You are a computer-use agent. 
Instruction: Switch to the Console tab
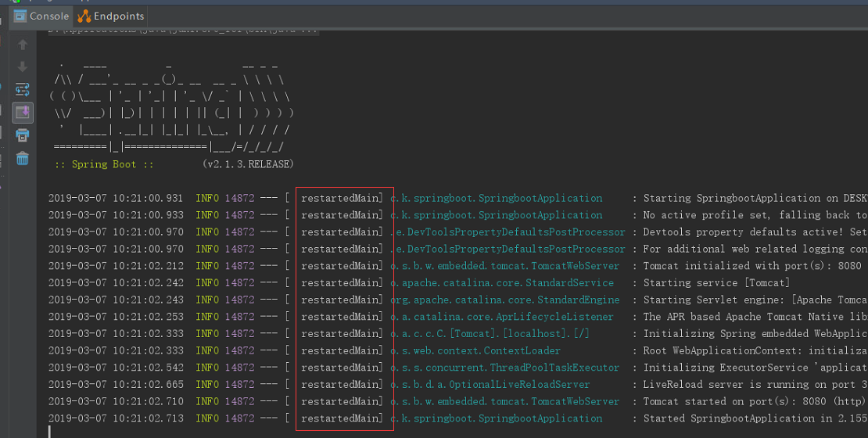point(41,16)
